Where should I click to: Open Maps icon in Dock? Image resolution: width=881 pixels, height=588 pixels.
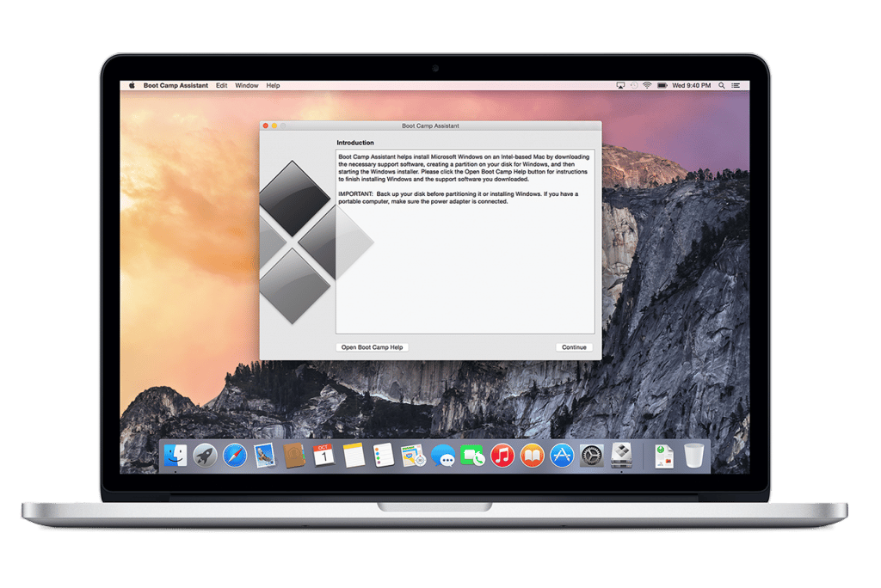[413, 456]
